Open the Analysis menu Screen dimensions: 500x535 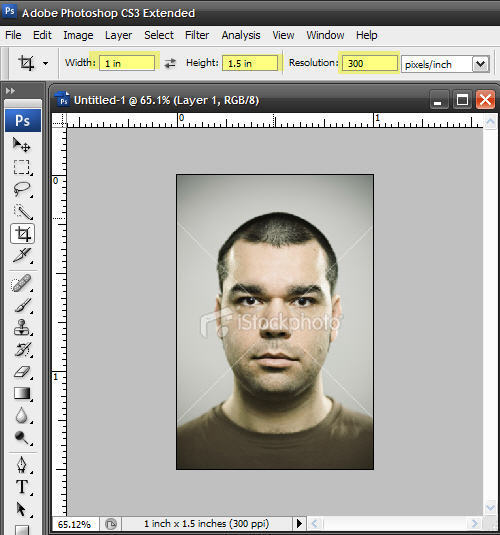[x=241, y=35]
